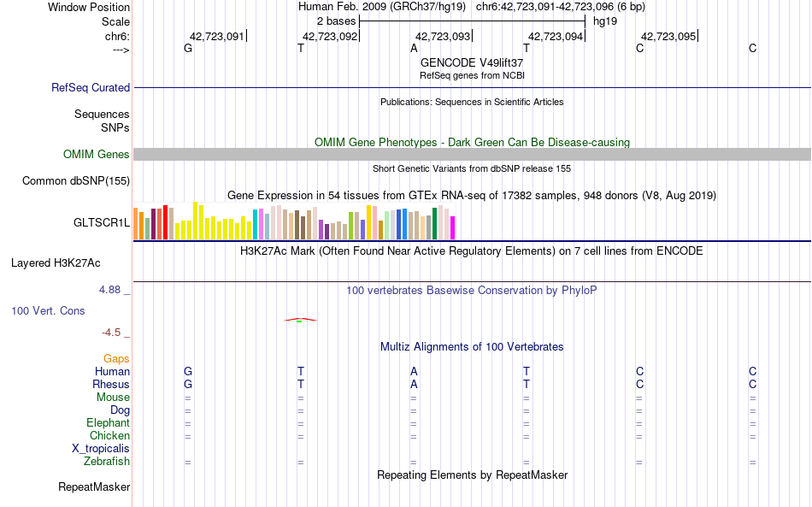The width and height of the screenshot is (812, 507).
Task: Open the OMIM Genes track label
Action: pos(96,155)
